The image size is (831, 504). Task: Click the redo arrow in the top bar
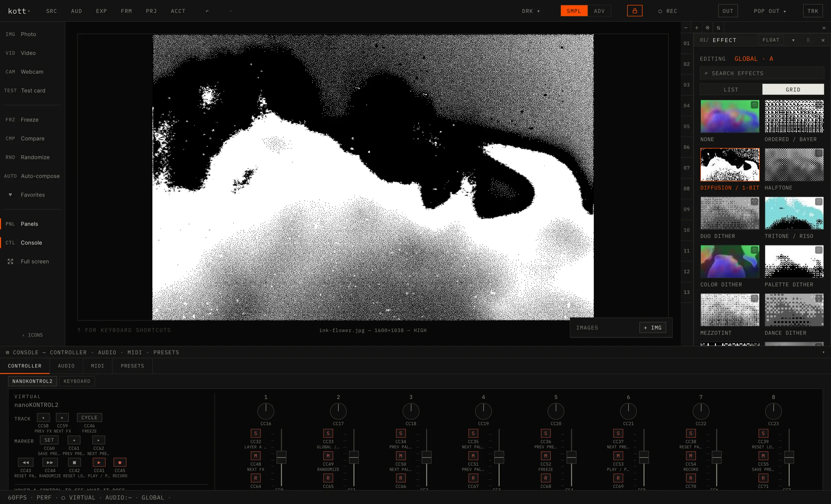(230, 11)
